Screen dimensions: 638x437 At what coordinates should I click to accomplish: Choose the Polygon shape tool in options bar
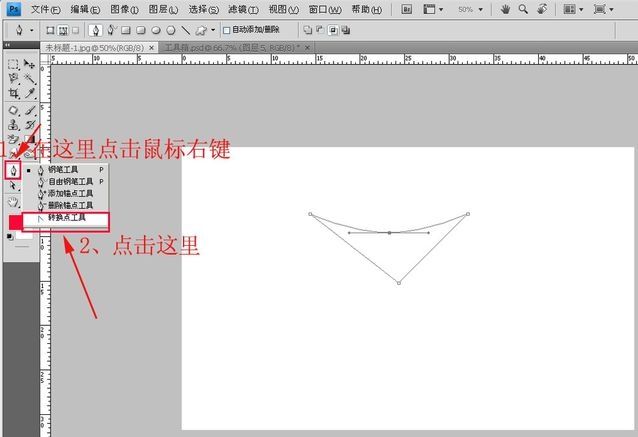pyautogui.click(x=171, y=30)
